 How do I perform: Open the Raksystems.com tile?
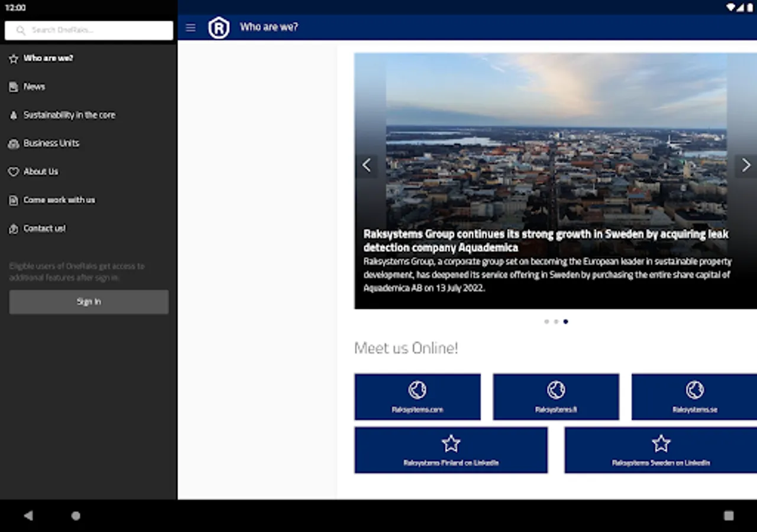[418, 397]
